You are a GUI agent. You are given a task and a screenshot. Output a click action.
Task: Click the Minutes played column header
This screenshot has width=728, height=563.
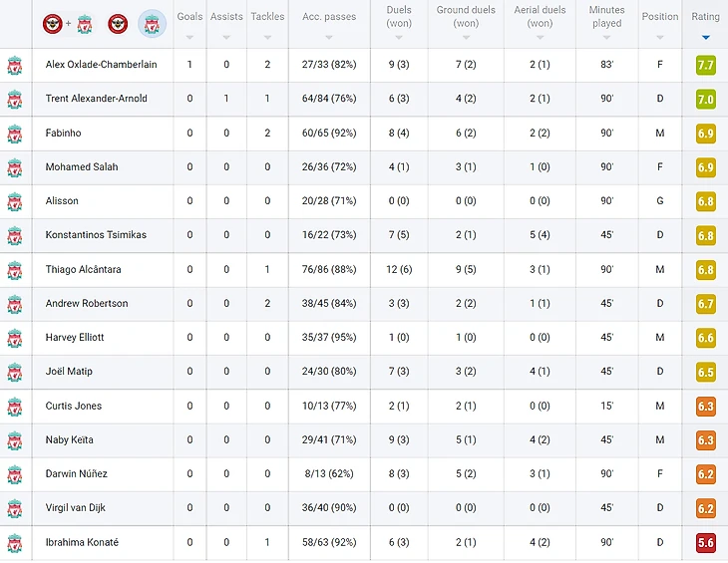point(606,17)
